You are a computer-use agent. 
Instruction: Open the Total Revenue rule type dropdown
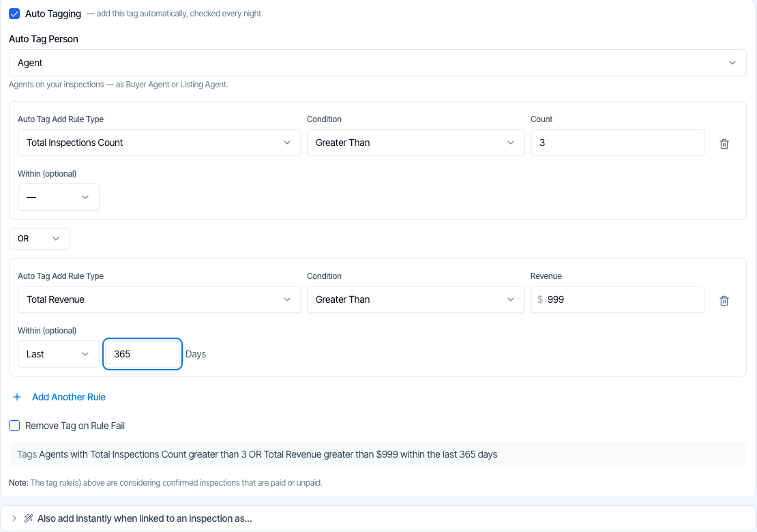(160, 299)
